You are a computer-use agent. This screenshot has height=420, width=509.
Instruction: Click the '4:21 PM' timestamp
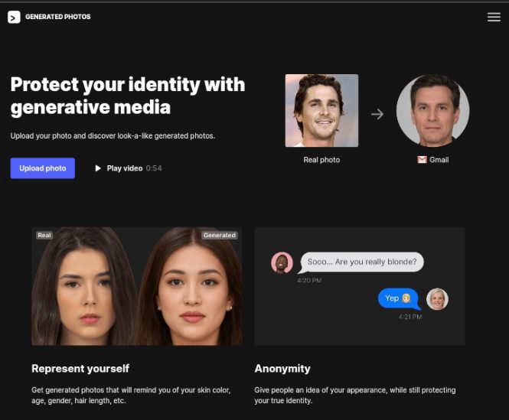pos(410,317)
